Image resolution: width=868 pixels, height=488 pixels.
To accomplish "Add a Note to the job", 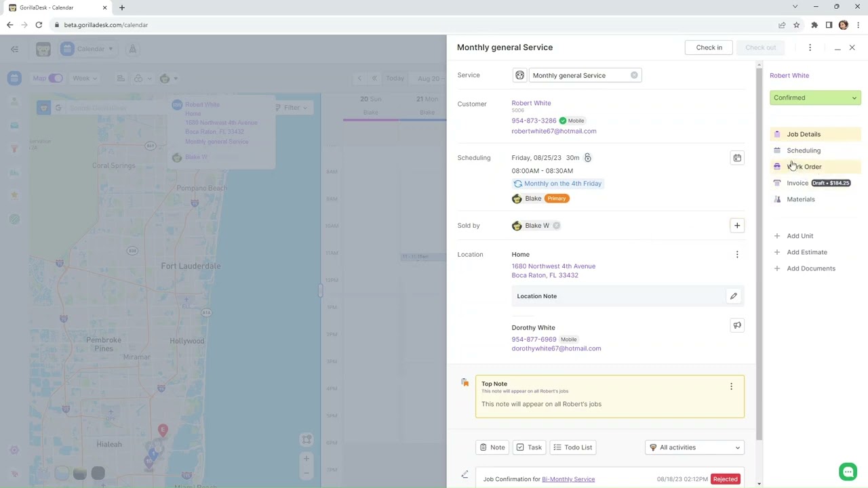I will tap(492, 447).
